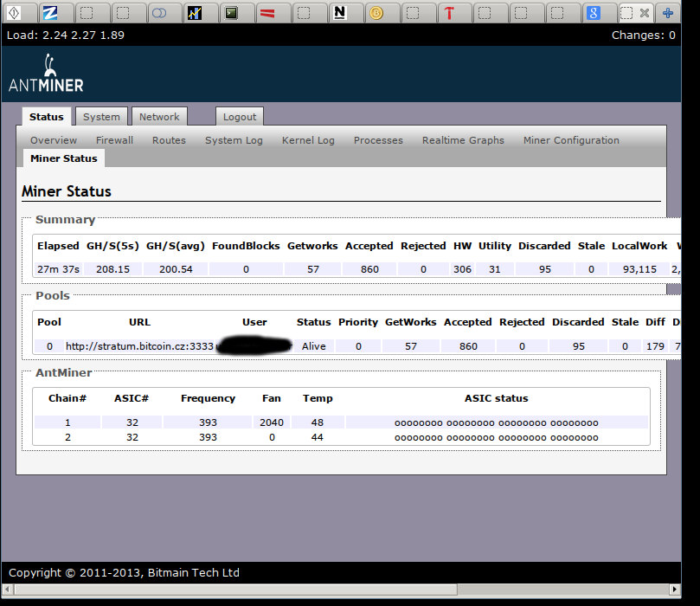
Task: Click the AntMiner logo
Action: [46, 74]
